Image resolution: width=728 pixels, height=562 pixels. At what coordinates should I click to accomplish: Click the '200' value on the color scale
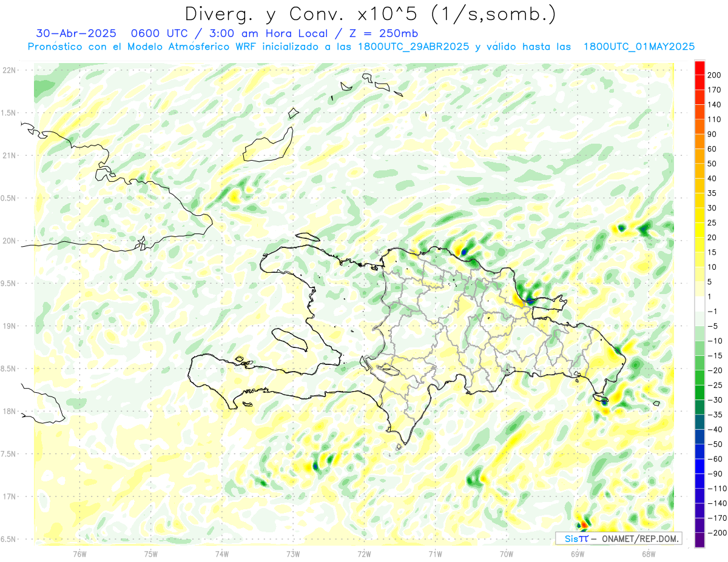(714, 75)
